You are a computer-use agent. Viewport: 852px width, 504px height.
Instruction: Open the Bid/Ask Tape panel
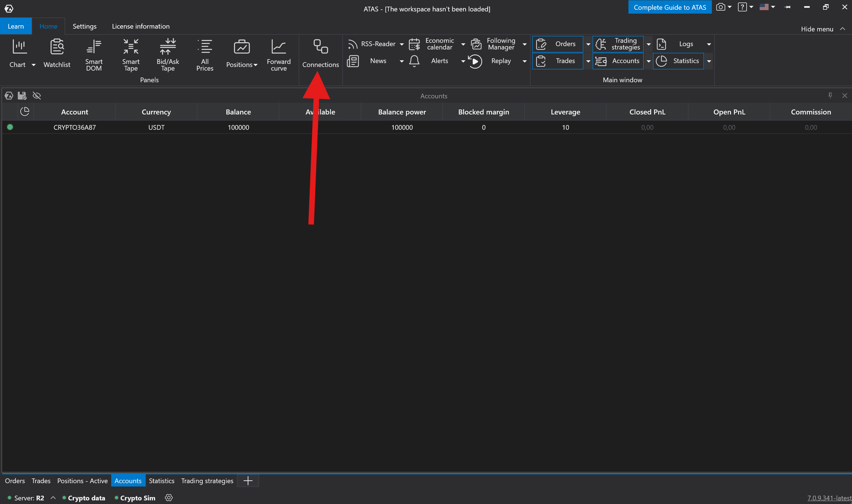click(x=168, y=55)
